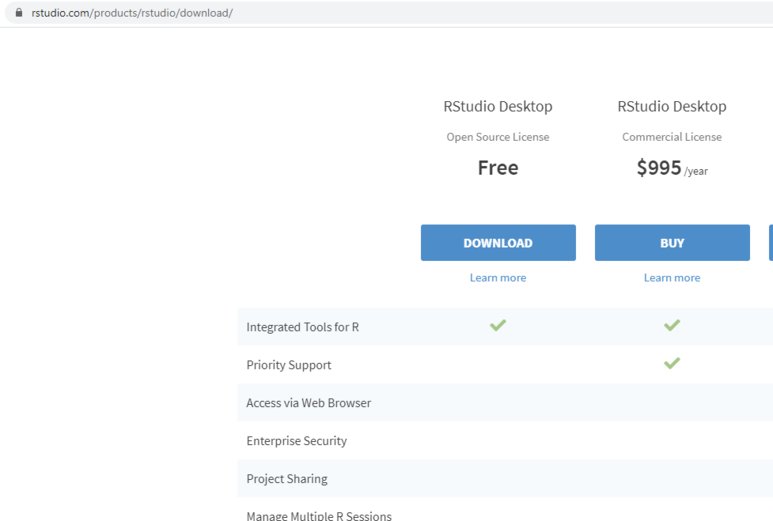Screen dimensions: 773x521
Task: Click Integrated Tools checkmark in Open Source column
Action: point(498,325)
